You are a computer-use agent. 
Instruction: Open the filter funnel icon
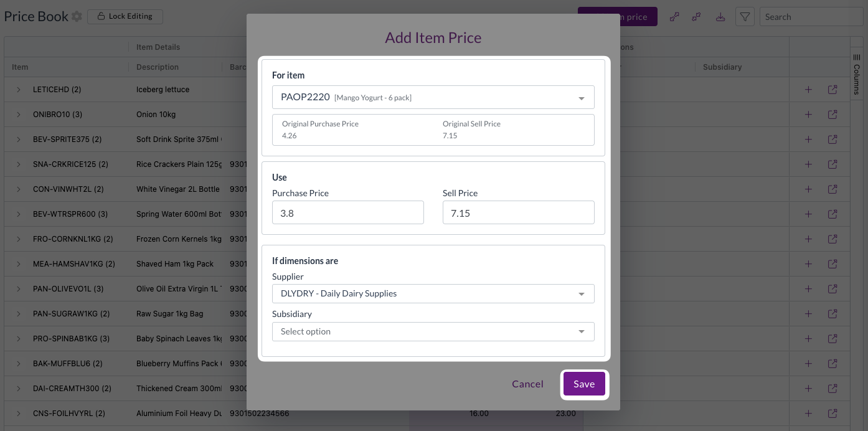[745, 17]
